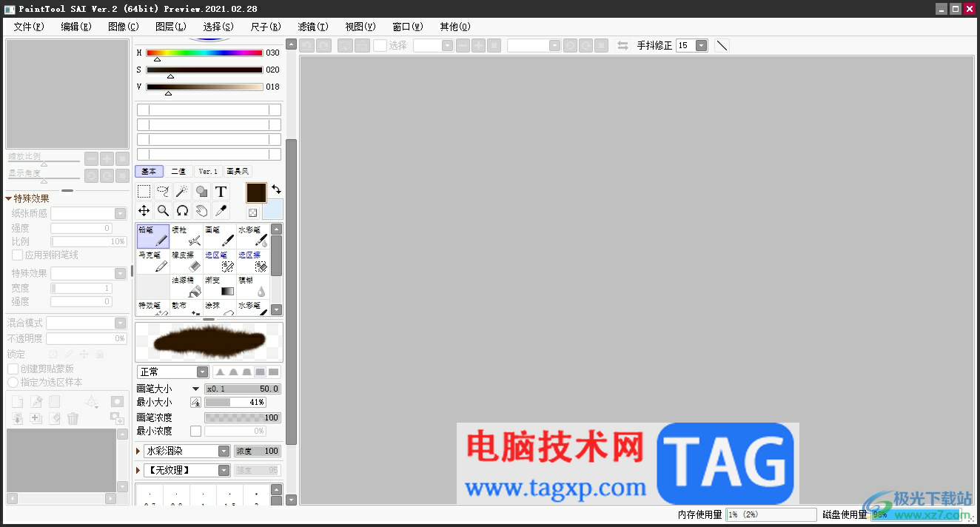Switch to the 二值 tool tab

click(178, 172)
